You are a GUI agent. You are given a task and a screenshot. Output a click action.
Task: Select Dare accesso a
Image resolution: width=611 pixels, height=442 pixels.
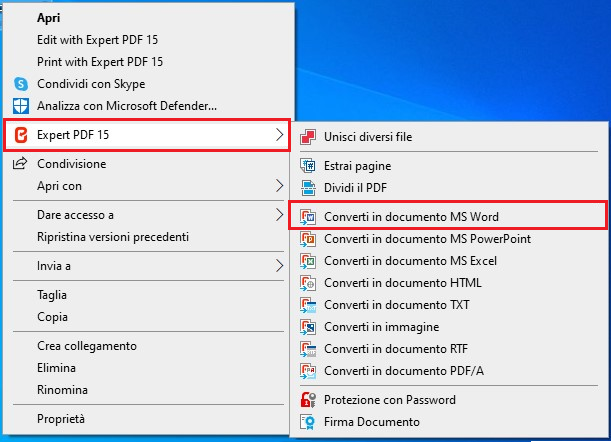[148, 215]
